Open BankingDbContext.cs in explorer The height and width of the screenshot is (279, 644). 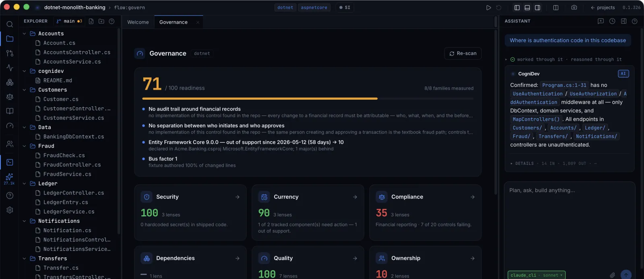(x=74, y=137)
